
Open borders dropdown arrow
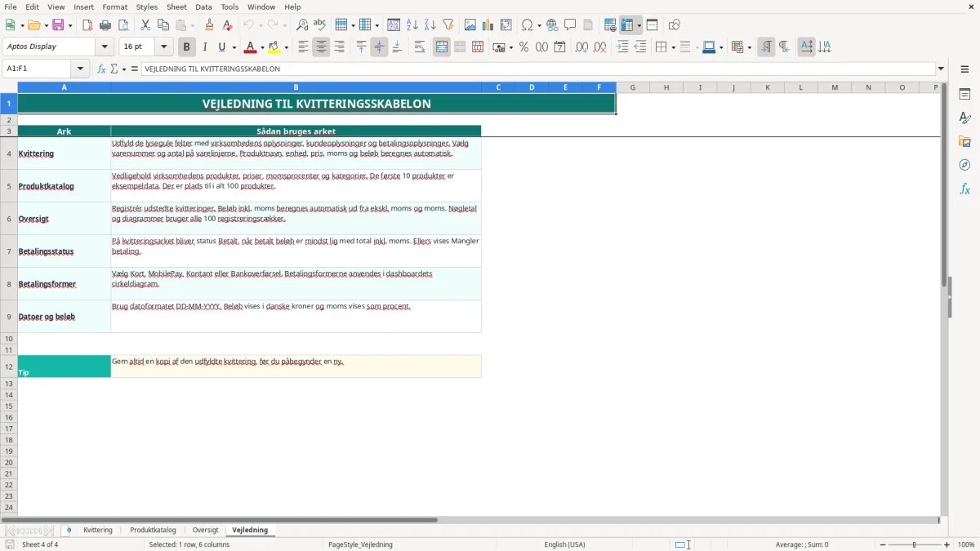[672, 47]
